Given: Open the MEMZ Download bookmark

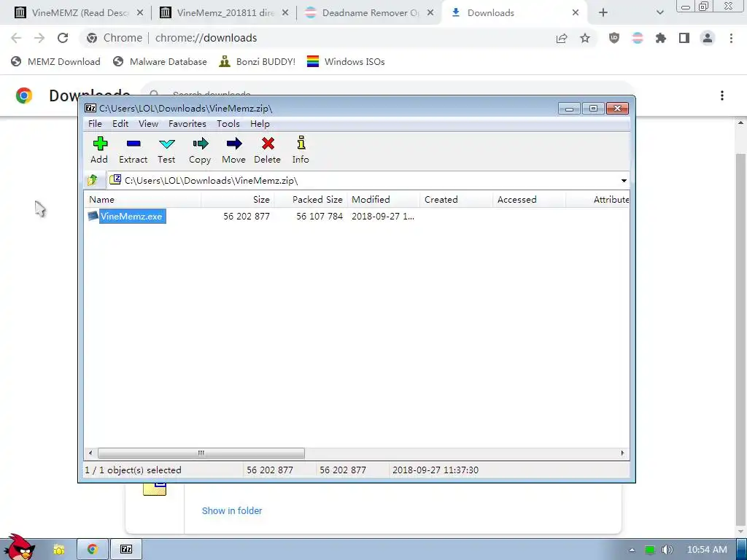Looking at the screenshot, I should click(x=55, y=62).
